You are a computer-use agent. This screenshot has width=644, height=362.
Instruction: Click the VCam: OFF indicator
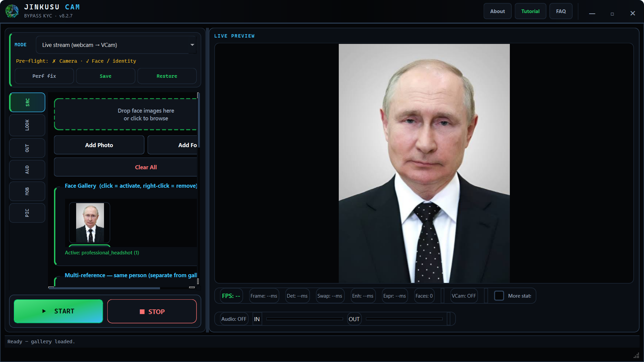tap(464, 296)
